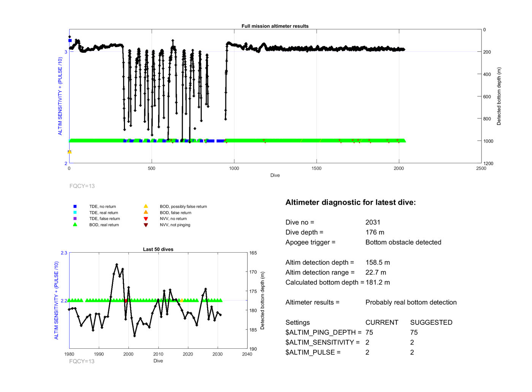Click the '$ALTIM_PULSE =' setting label
Viewport: 532px width, 392px height.
313,352
